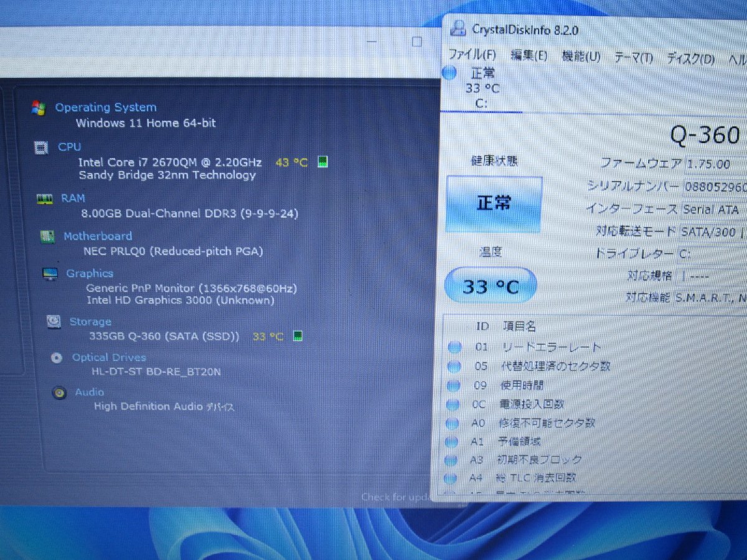Screen dimensions: 747x560
Task: Open the Storage section link
Action: click(90, 322)
